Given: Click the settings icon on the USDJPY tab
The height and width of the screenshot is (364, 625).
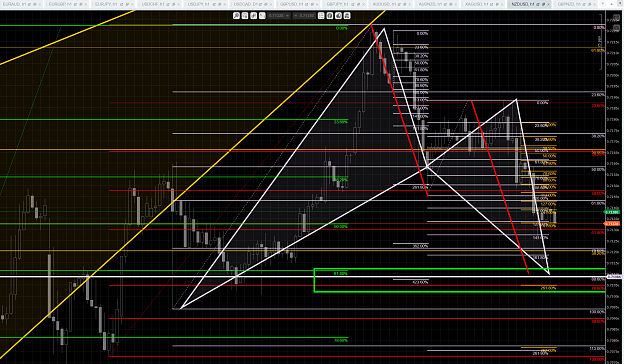Looking at the screenshot, I should click(x=220, y=4).
